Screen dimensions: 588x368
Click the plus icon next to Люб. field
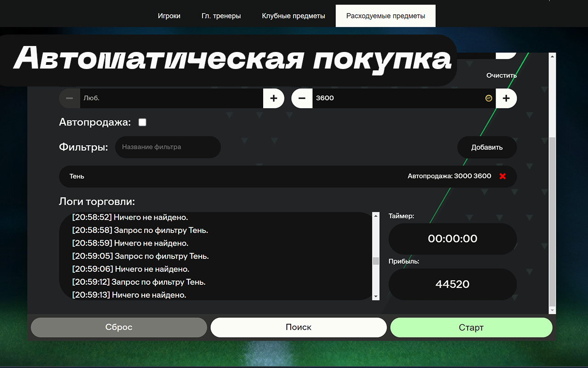[x=273, y=98]
